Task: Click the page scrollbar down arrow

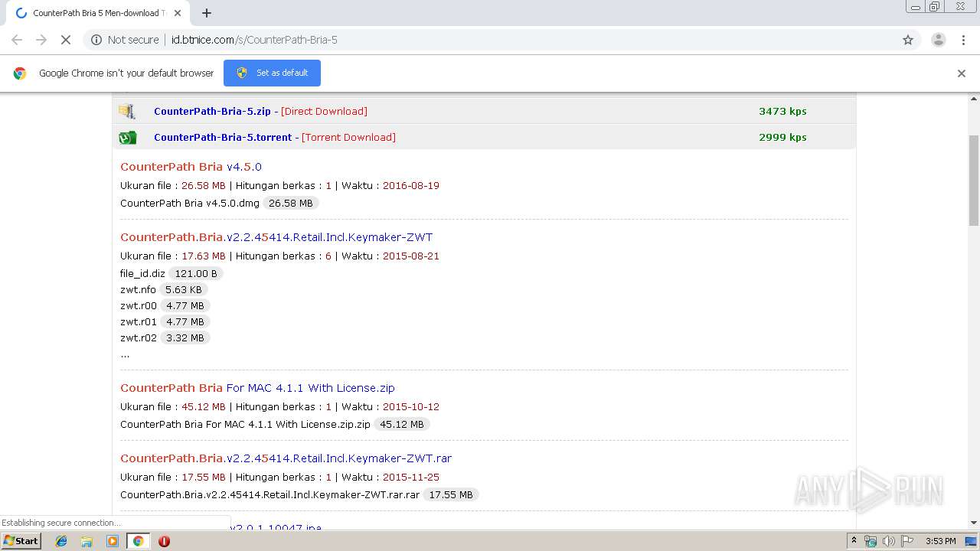Action: 974,523
